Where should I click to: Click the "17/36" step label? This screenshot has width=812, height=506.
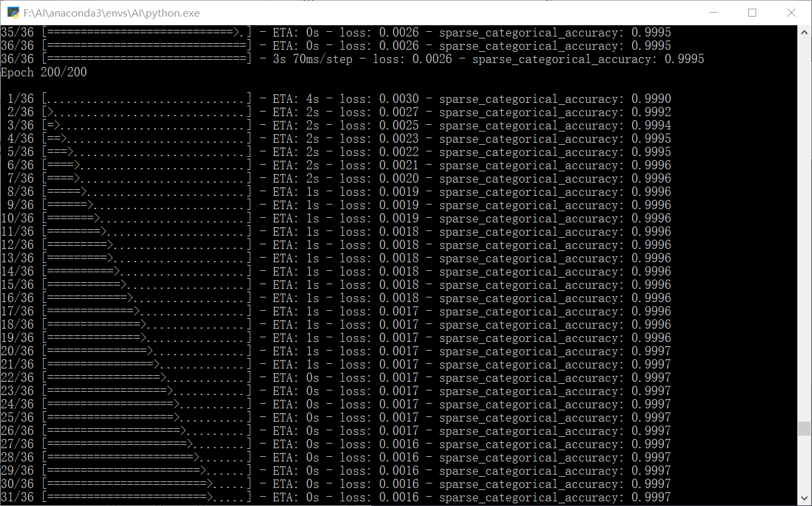click(x=17, y=311)
